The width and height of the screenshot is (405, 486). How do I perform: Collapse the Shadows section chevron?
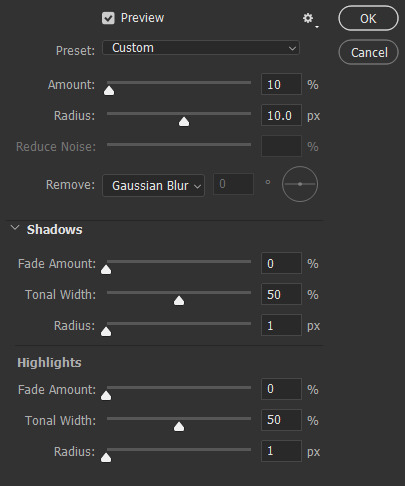coord(15,228)
